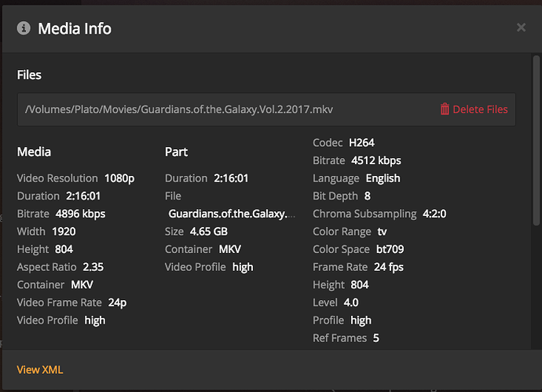Screen dimensions: 542x392
Task: Click the 4896 kbps bitrate value
Action: pyautogui.click(x=80, y=214)
